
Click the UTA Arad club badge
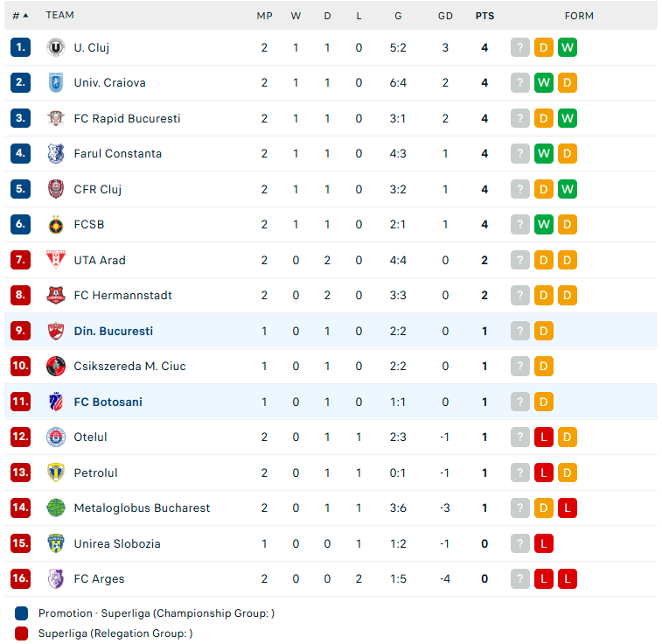point(55,260)
